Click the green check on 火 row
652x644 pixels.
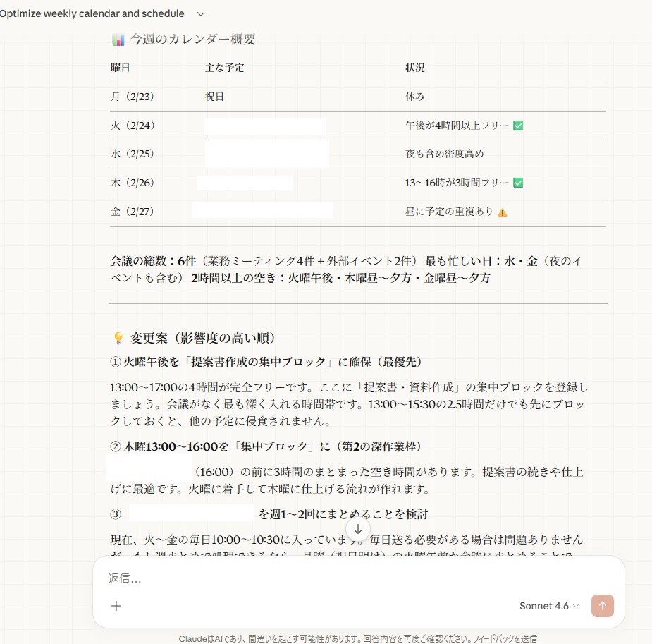tap(518, 126)
